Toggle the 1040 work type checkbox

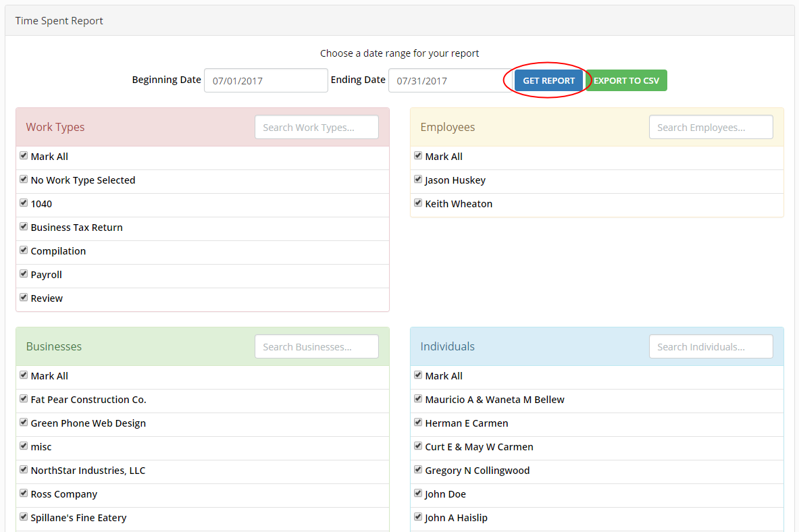(x=24, y=203)
